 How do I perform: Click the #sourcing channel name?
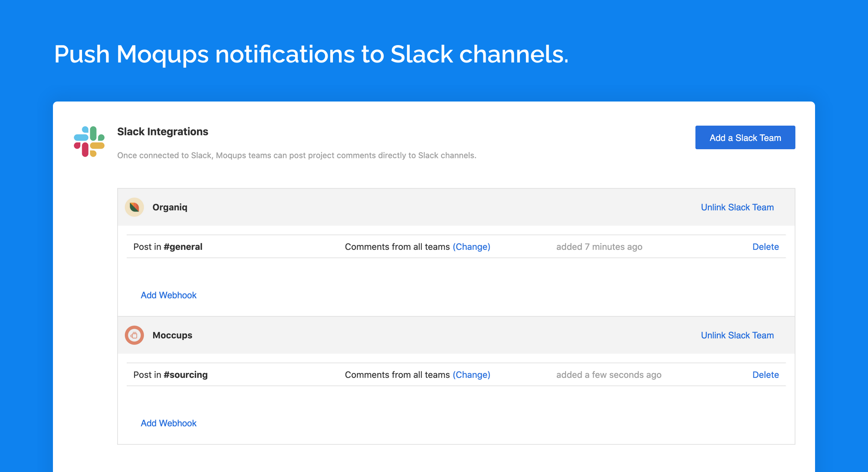(186, 374)
